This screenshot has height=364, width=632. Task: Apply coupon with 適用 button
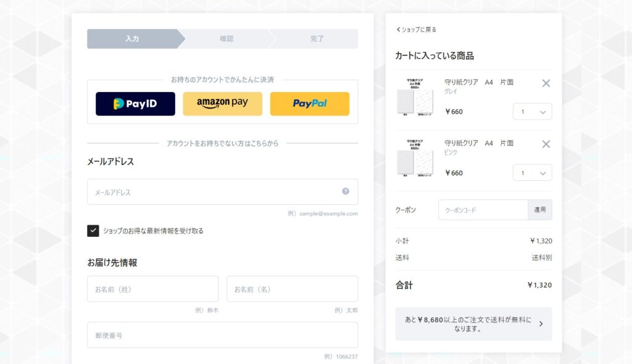click(x=540, y=210)
